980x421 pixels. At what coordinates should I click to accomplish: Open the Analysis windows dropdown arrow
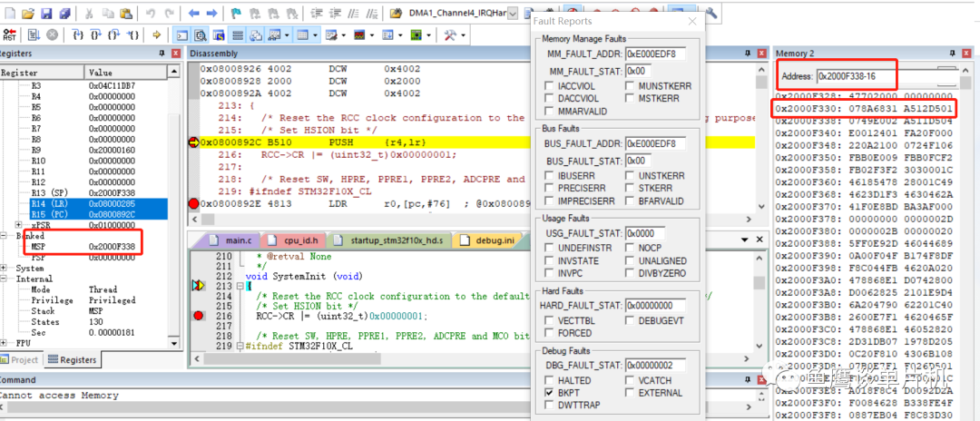372,35
